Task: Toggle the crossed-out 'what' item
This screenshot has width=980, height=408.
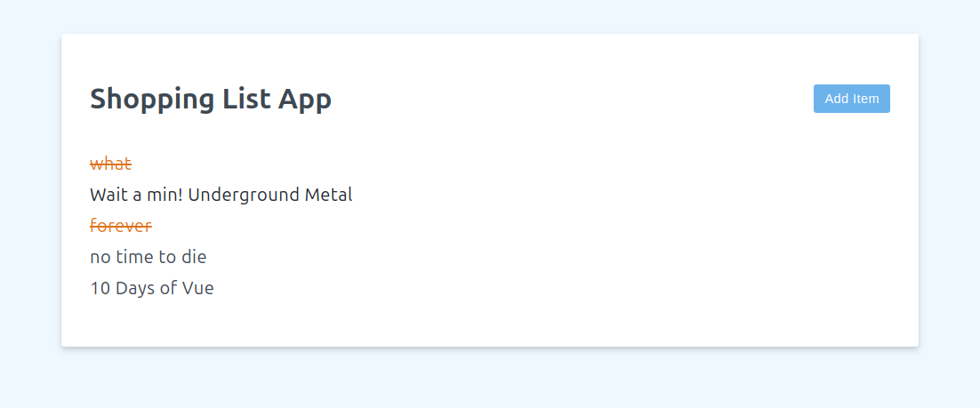Action: pyautogui.click(x=110, y=164)
